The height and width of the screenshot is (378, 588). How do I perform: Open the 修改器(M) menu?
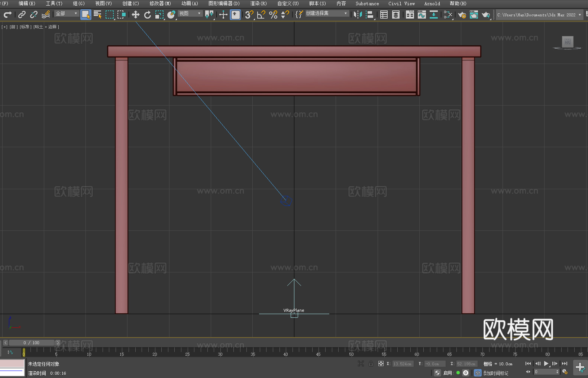pos(160,3)
